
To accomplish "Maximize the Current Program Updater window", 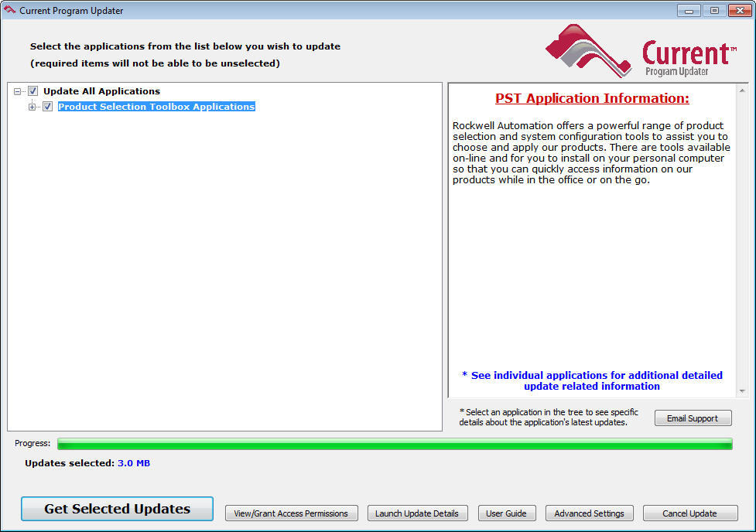I will coord(714,10).
